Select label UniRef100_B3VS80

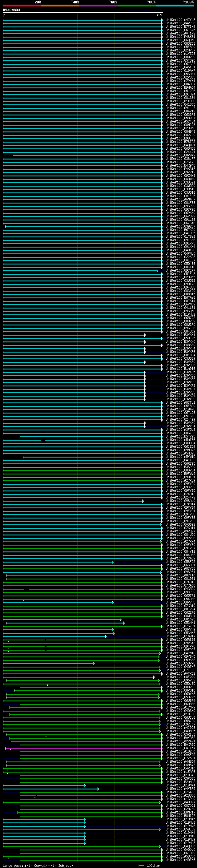[180, 365]
